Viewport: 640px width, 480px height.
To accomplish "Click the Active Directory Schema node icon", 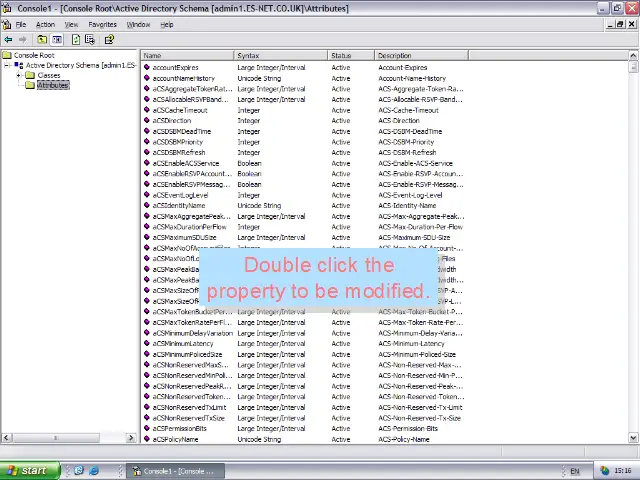I will (19, 65).
